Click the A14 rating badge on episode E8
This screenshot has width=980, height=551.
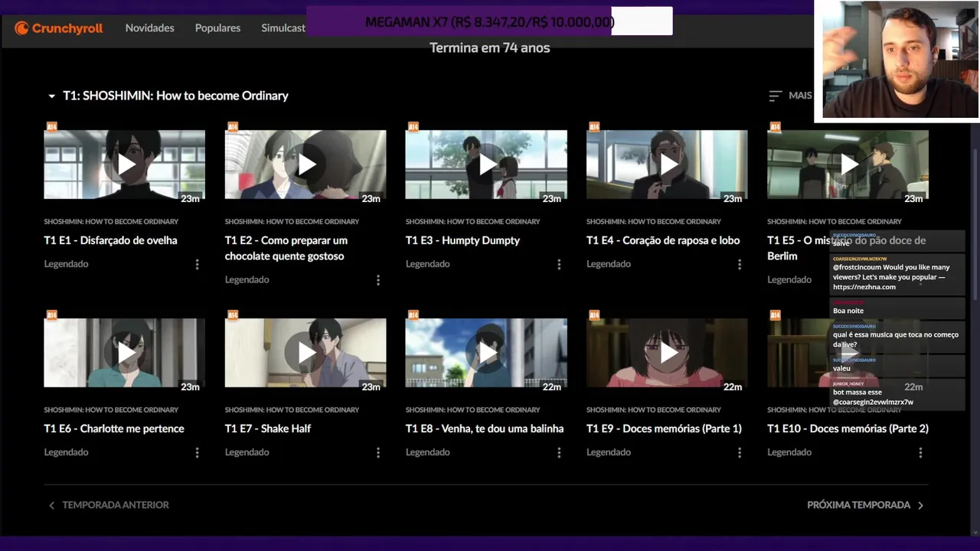click(x=413, y=315)
